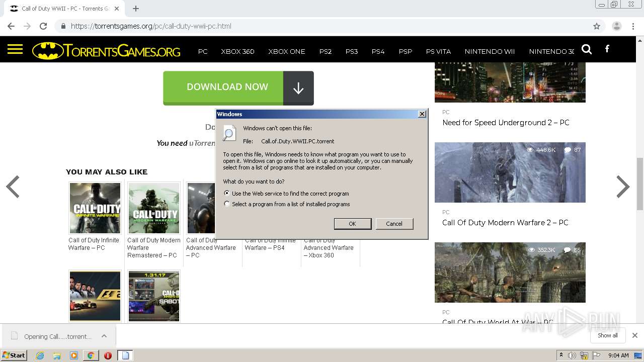This screenshot has width=644, height=362.
Task: Go back with browser back arrow
Action: tap(11, 26)
